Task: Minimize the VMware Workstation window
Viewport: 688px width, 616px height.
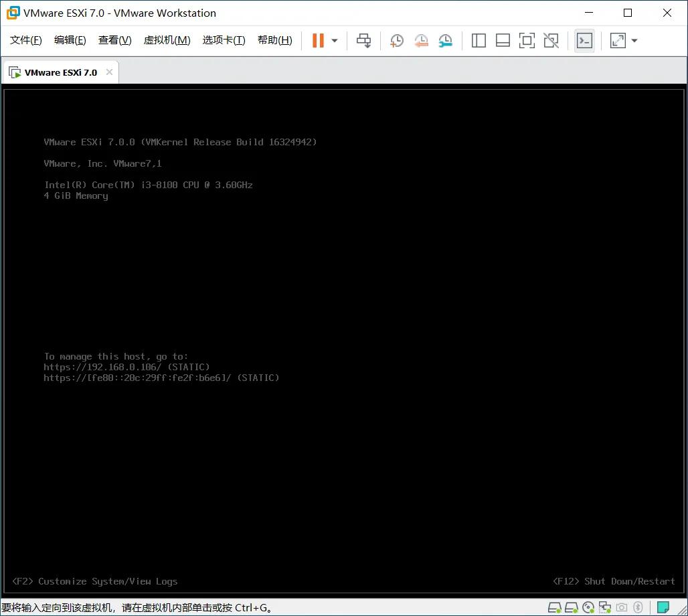Action: (x=589, y=13)
